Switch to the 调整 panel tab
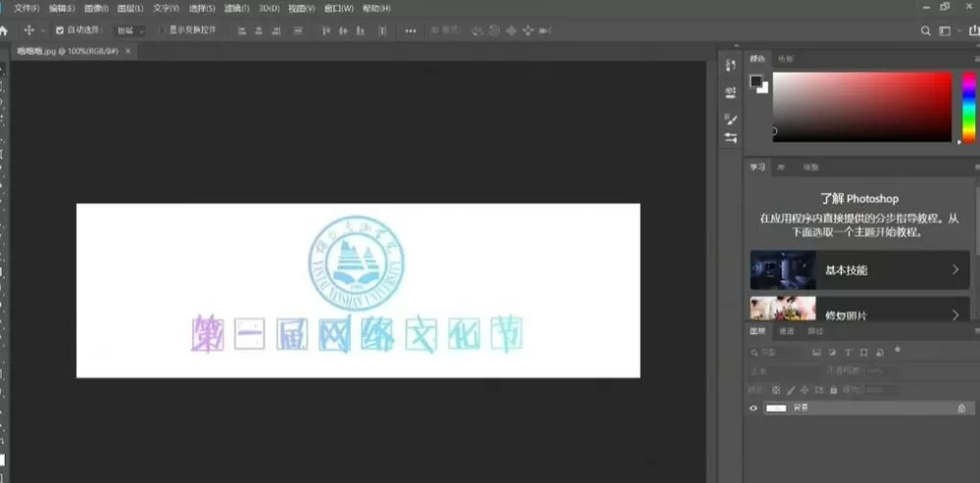 [810, 168]
